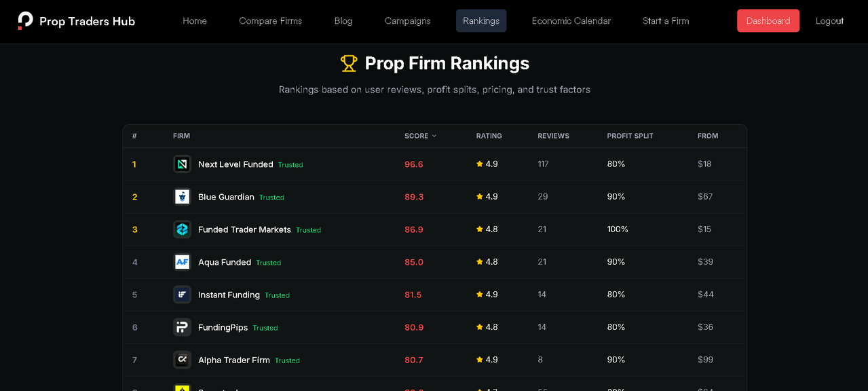Click the Trusted badge next to Blue Guardian

(x=271, y=198)
